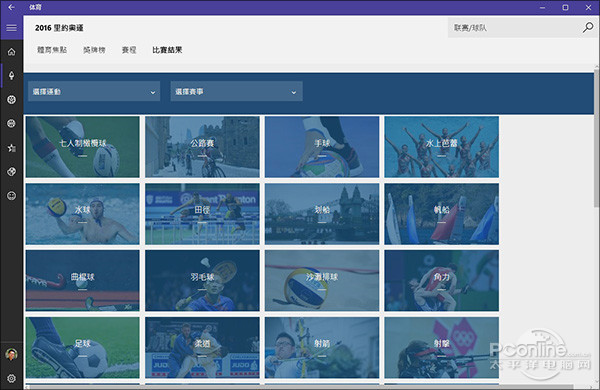Viewport: 600px width, 390px height.
Task: Open the hamburger navigation menu
Action: point(11,28)
